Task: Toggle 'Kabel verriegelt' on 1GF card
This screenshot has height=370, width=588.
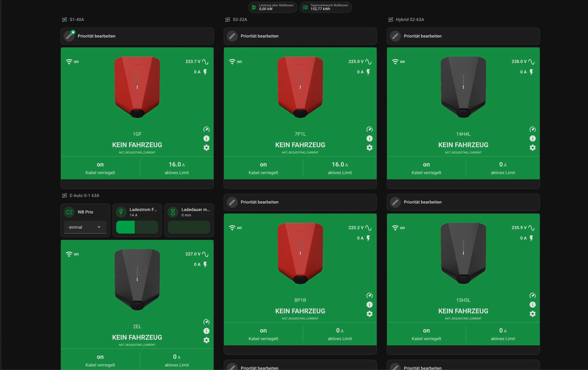Action: click(100, 168)
